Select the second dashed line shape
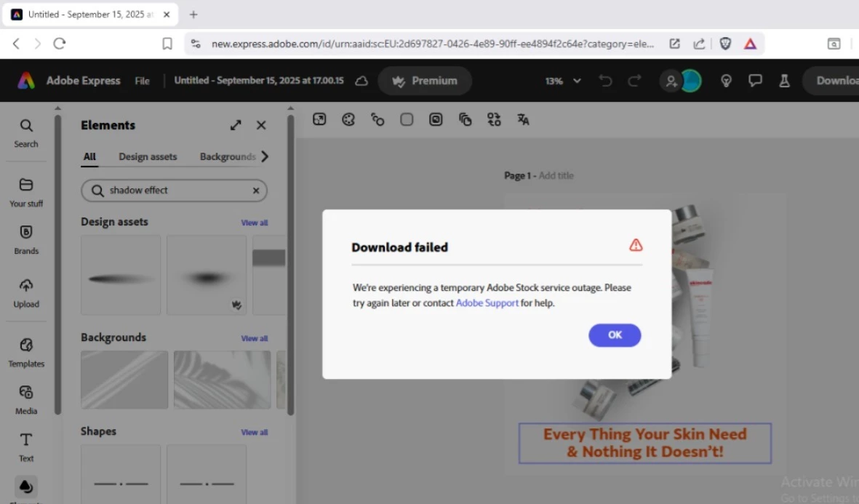 (207, 474)
